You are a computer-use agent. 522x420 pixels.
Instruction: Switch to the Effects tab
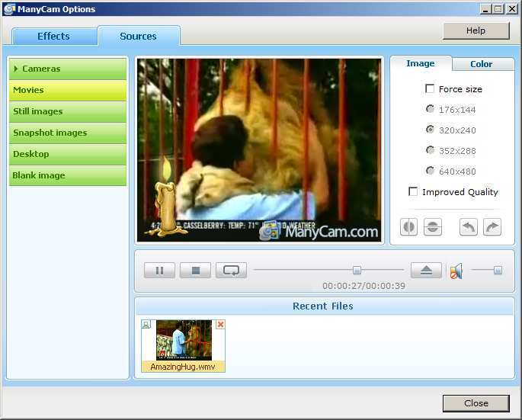point(54,37)
